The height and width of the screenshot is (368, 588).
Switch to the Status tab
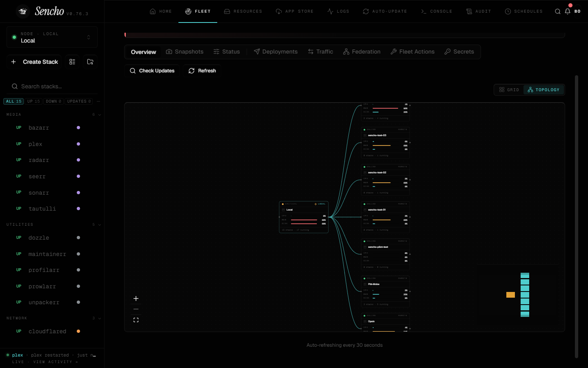227,52
